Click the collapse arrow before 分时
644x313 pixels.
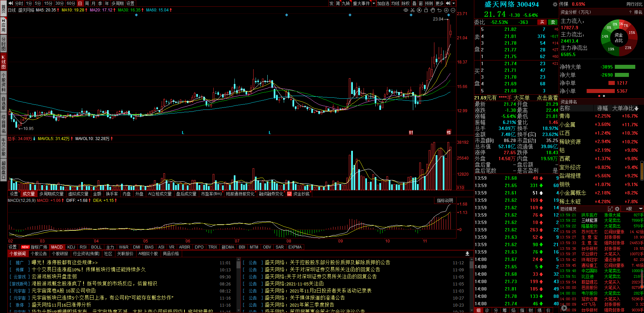pos(10,3)
